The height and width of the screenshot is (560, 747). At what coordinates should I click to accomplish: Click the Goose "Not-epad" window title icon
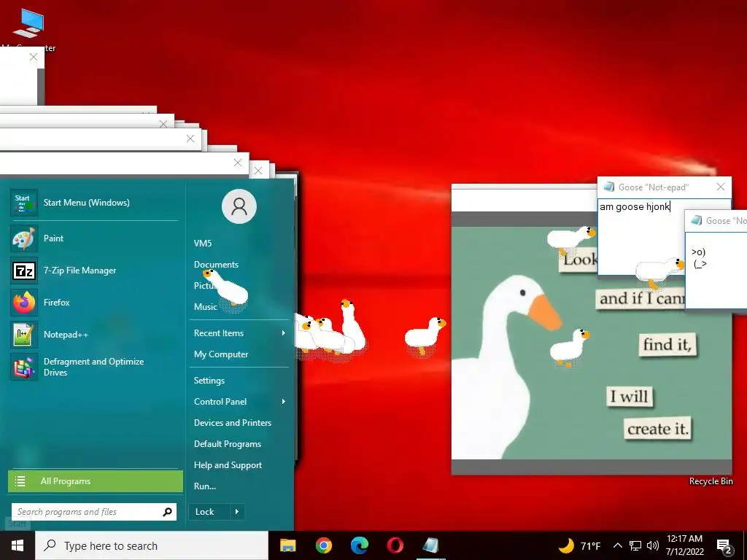[608, 187]
